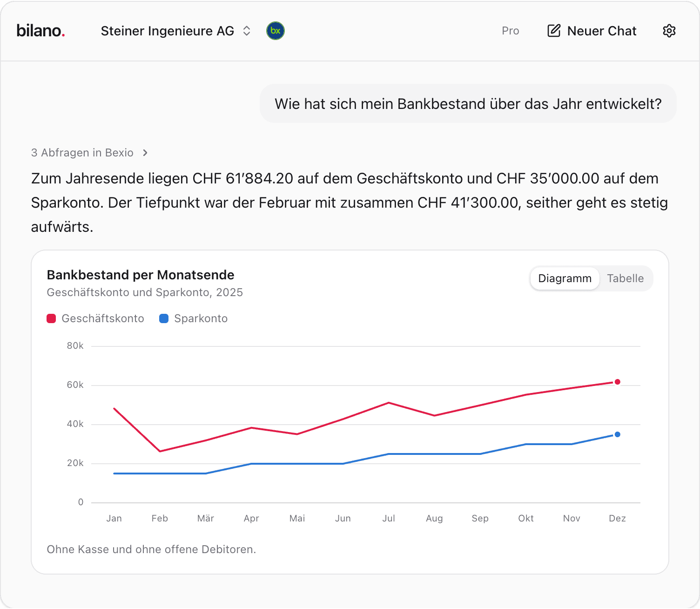Click the Nov month label
Viewport: 700px width, 609px height.
pyautogui.click(x=572, y=518)
